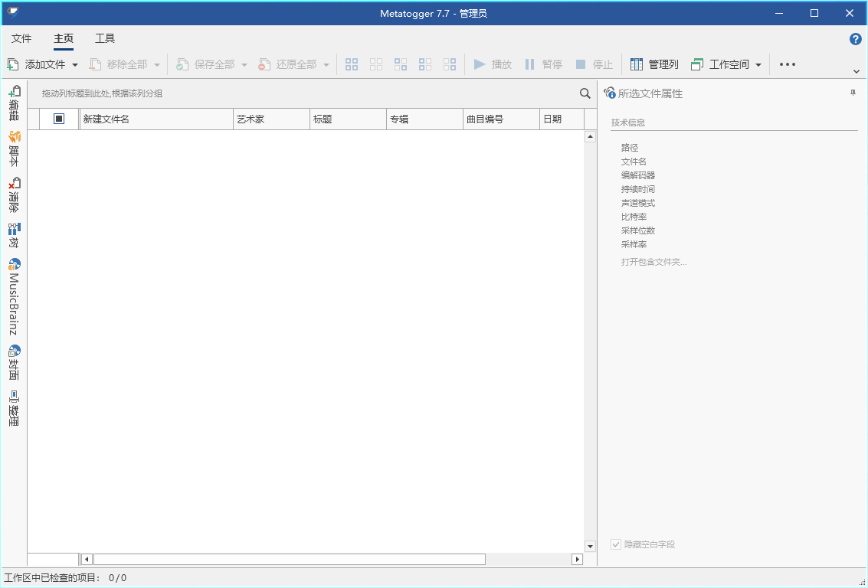Open the 管理列 (Manage Columns) tool
The image size is (868, 588).
point(654,64)
